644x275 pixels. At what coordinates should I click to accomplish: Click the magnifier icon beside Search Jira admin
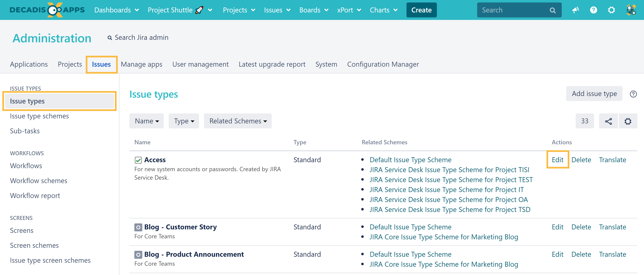click(109, 38)
